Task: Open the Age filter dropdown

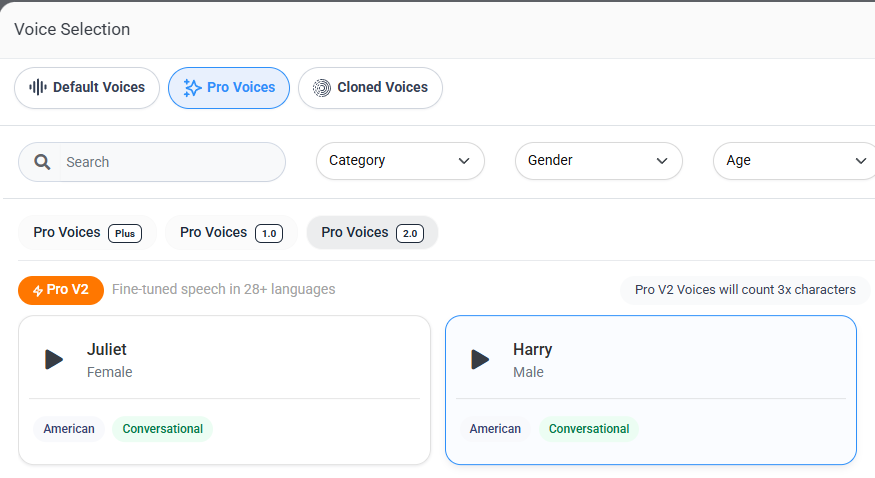Action: pyautogui.click(x=794, y=161)
